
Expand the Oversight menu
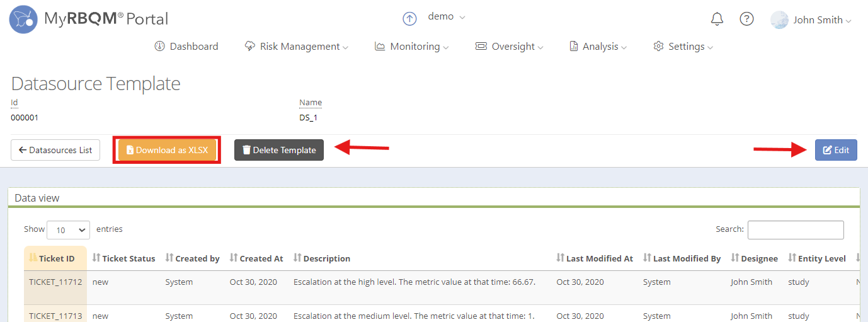509,47
